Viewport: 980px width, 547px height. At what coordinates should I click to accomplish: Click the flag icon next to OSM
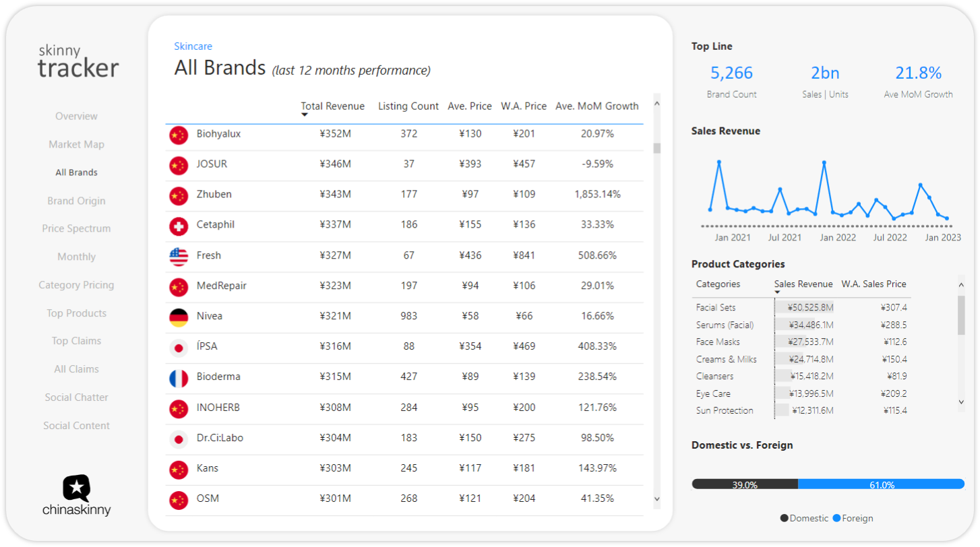(179, 500)
